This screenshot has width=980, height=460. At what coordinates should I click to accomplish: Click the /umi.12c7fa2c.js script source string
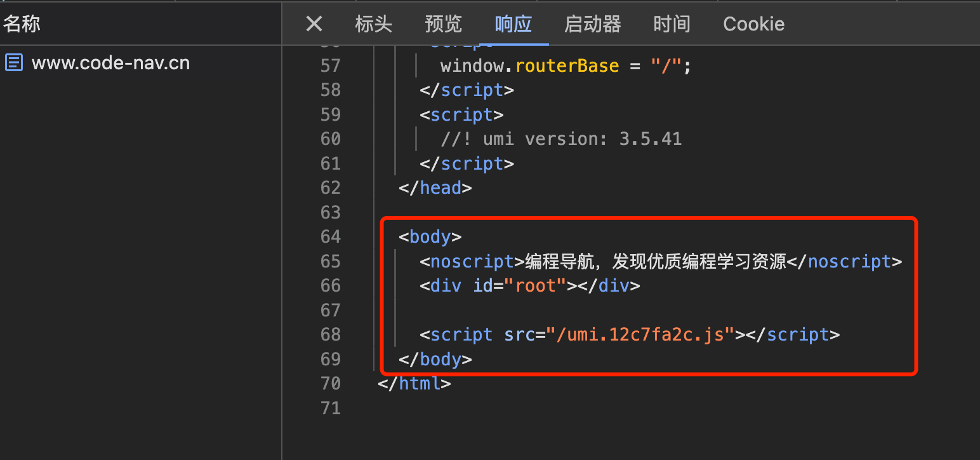pyautogui.click(x=640, y=335)
